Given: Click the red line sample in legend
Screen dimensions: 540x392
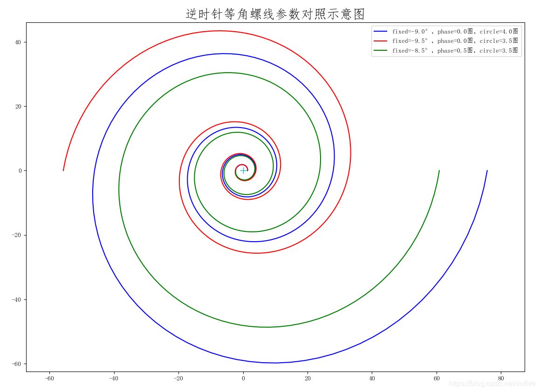Looking at the screenshot, I should (x=380, y=41).
